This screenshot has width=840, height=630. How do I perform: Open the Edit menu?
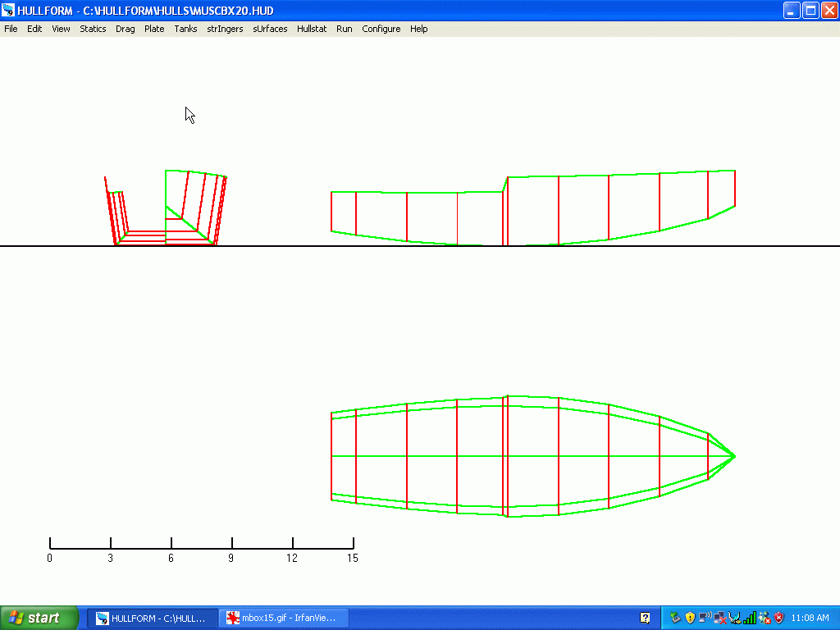34,29
